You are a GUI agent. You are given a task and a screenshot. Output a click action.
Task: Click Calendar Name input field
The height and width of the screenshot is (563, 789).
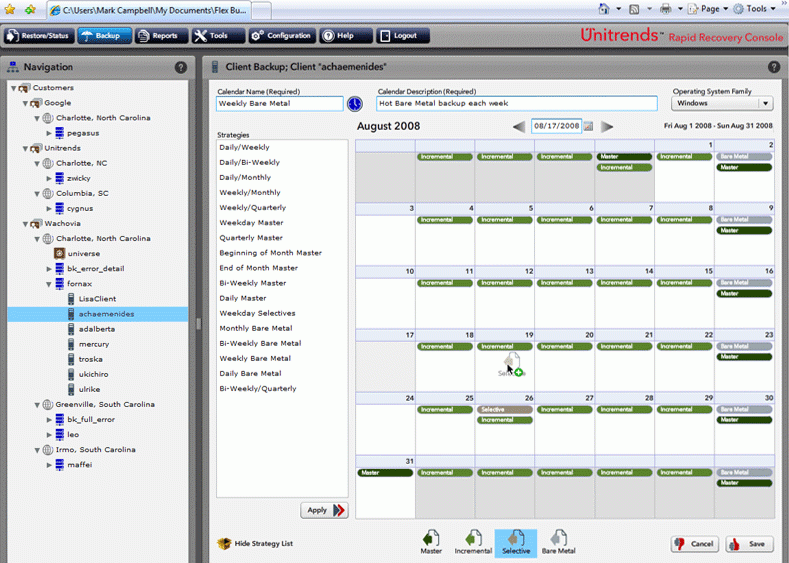(x=280, y=104)
